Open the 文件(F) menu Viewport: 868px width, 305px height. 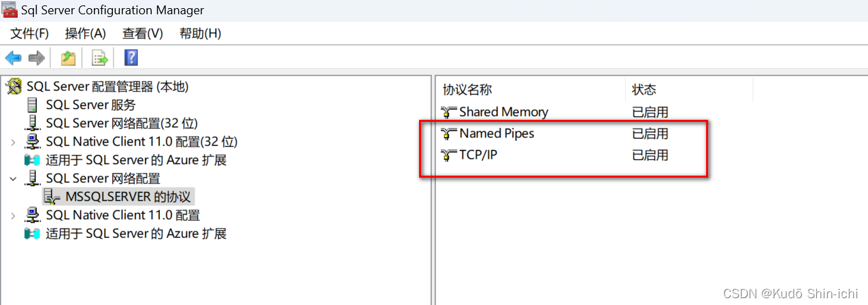[x=30, y=33]
